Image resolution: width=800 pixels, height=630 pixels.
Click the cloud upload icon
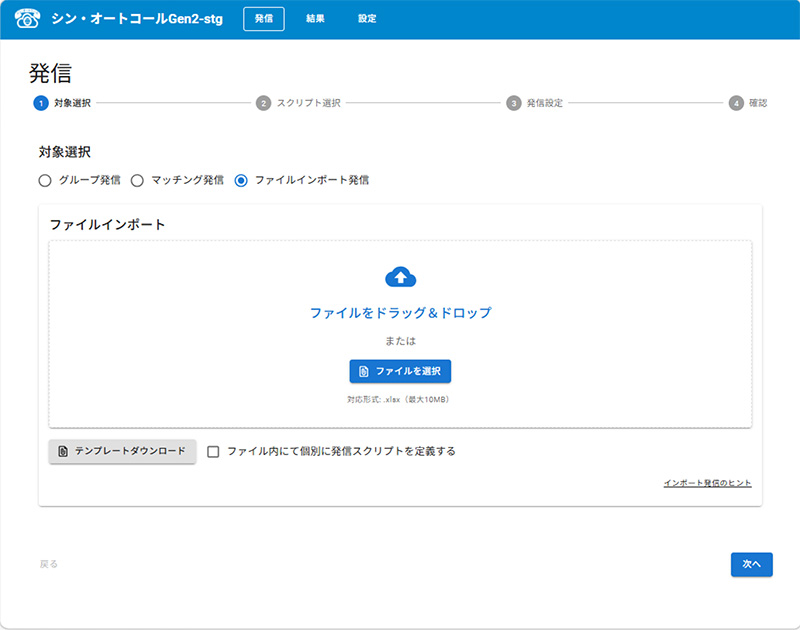click(x=401, y=277)
